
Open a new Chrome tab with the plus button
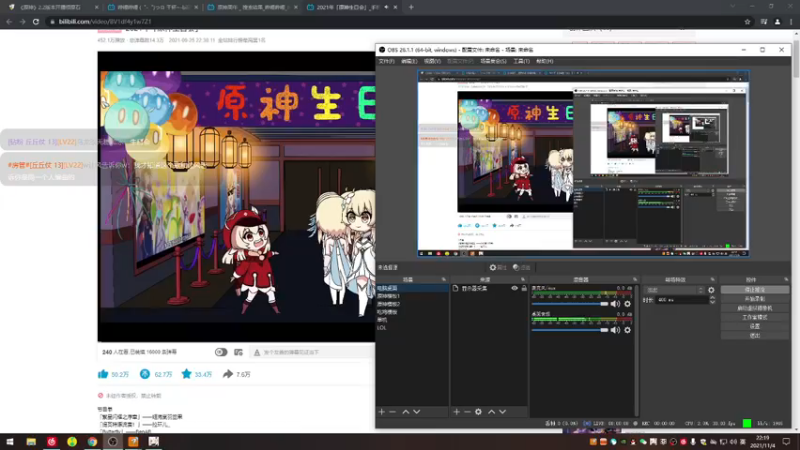[x=411, y=7]
